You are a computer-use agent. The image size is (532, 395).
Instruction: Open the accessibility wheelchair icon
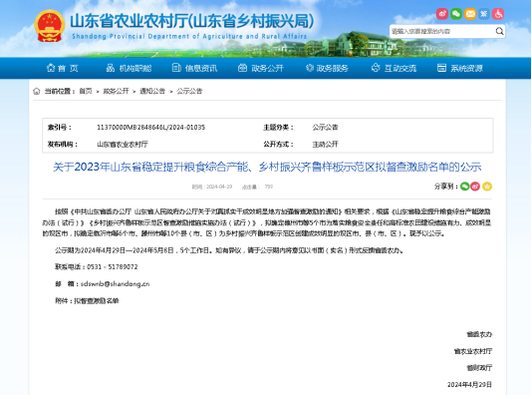[498, 14]
